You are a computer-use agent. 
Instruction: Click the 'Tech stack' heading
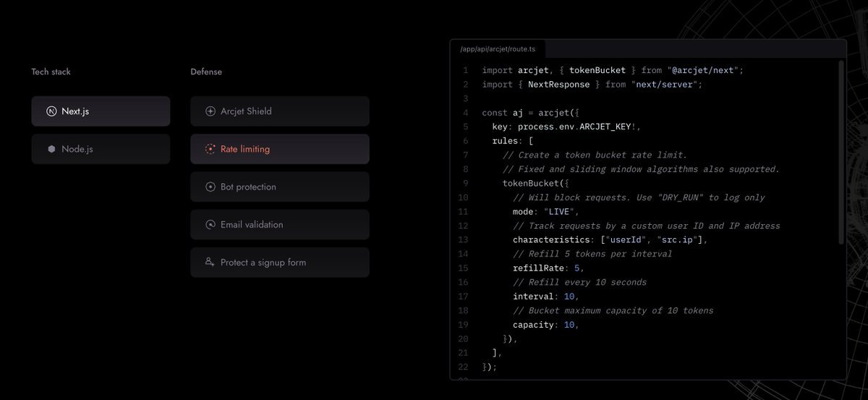coord(51,72)
